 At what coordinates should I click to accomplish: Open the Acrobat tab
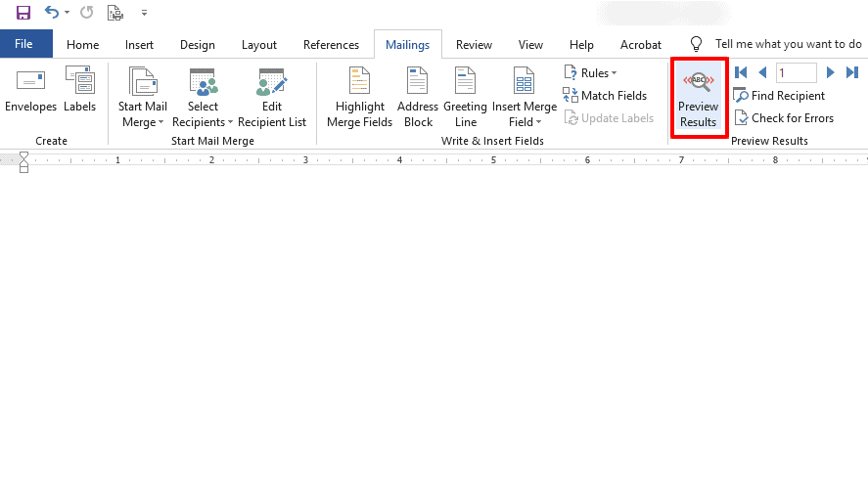tap(641, 45)
